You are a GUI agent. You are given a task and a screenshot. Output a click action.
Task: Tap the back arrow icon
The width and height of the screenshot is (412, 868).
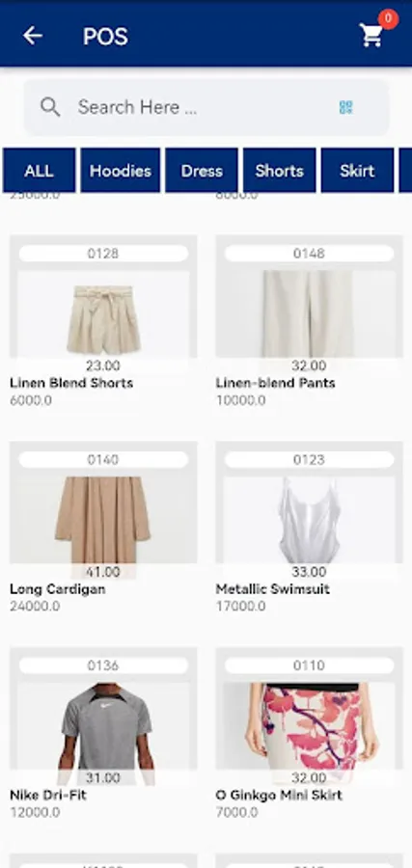click(32, 36)
